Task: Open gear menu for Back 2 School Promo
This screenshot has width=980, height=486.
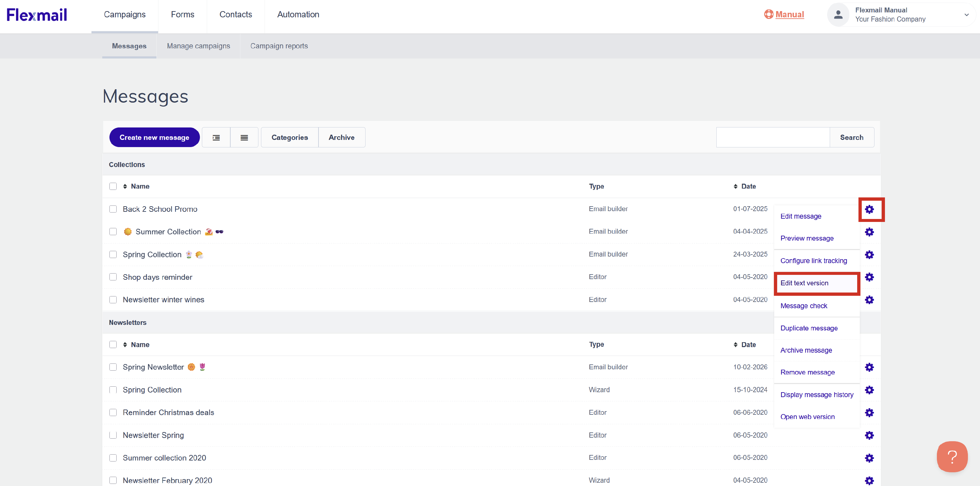Action: [869, 209]
